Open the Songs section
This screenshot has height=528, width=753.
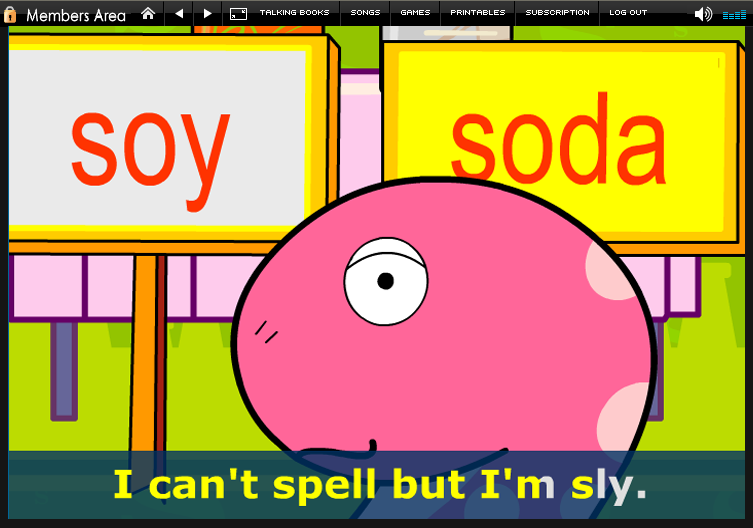point(365,13)
